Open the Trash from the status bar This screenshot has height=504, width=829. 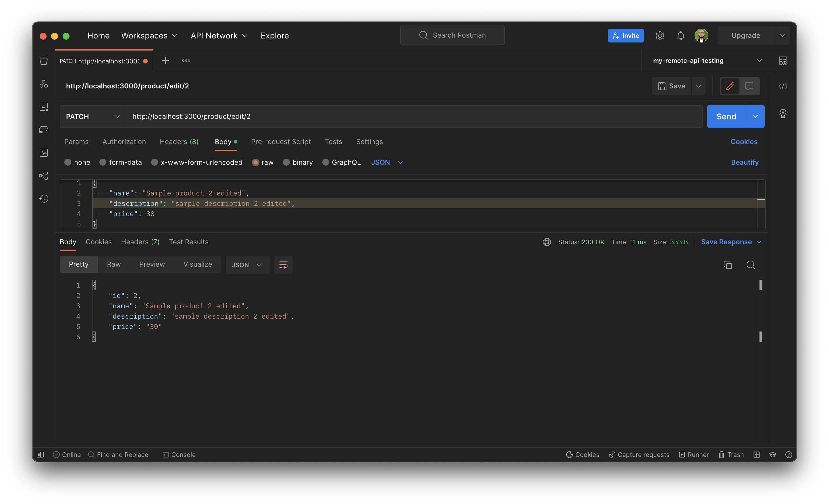[731, 455]
